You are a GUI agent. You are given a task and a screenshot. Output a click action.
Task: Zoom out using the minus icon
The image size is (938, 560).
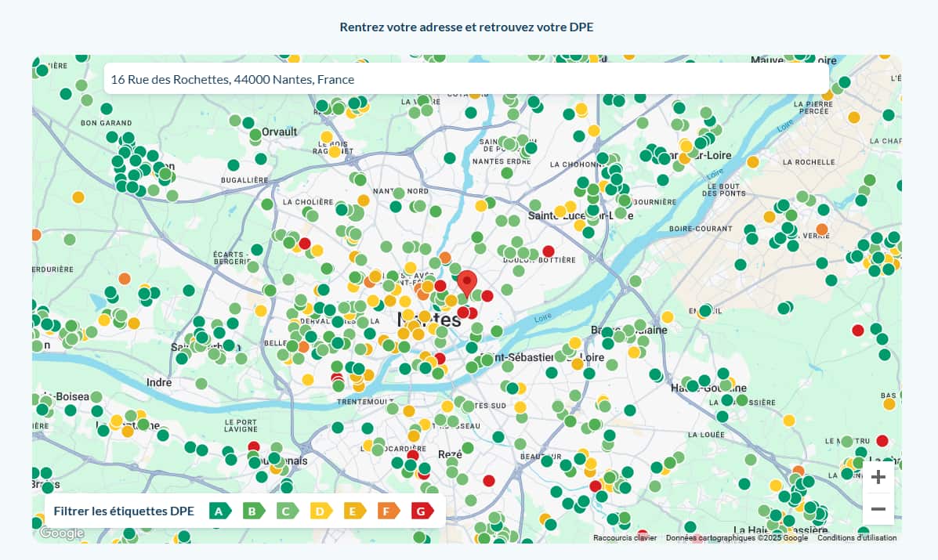(878, 508)
